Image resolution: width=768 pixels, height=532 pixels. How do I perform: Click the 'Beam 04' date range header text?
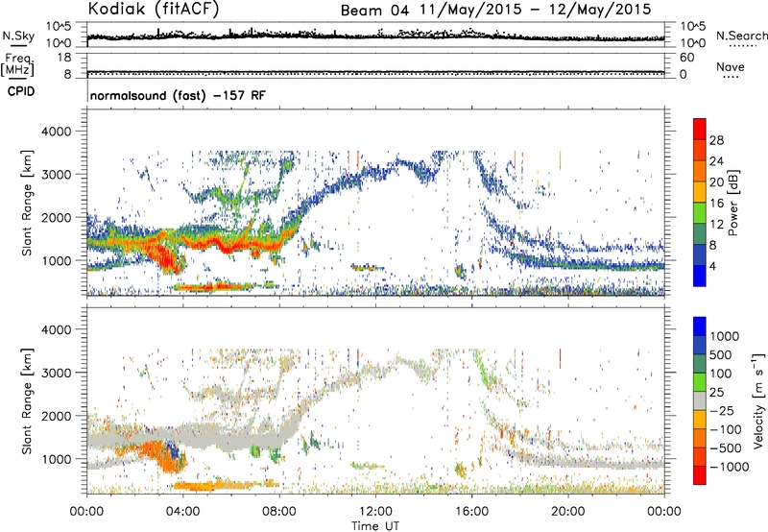(495, 10)
